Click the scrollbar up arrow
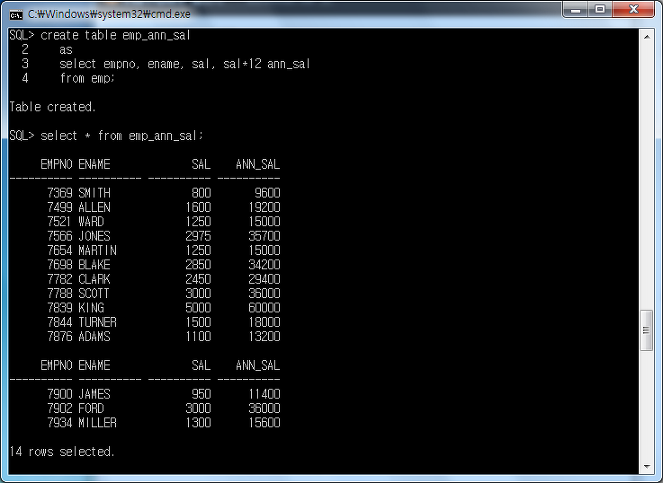 [647, 37]
